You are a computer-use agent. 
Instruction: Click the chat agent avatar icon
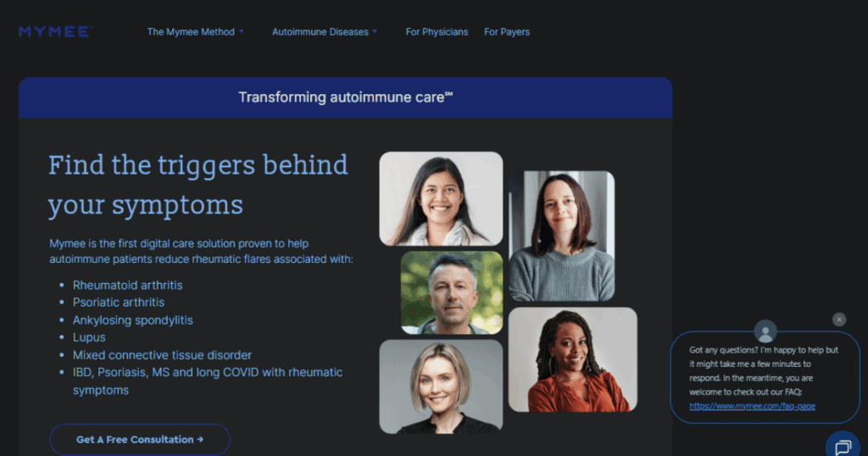point(765,331)
